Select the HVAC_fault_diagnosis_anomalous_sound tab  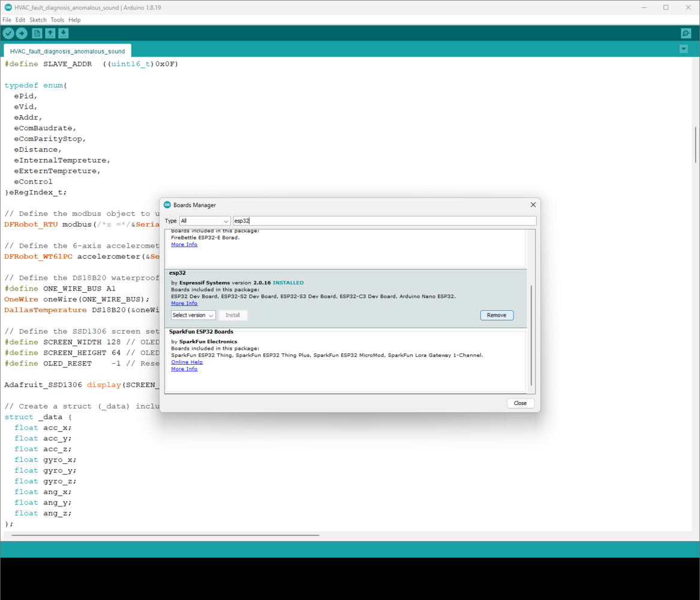click(x=67, y=52)
